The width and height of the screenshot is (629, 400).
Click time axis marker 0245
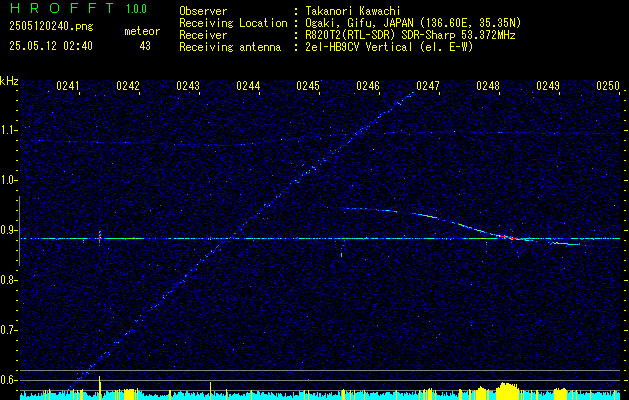tap(308, 85)
